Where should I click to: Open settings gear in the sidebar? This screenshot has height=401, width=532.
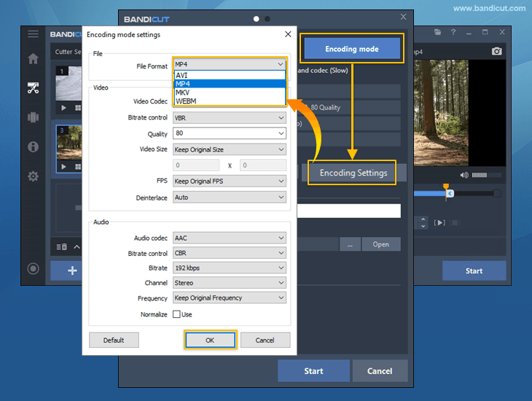(33, 176)
